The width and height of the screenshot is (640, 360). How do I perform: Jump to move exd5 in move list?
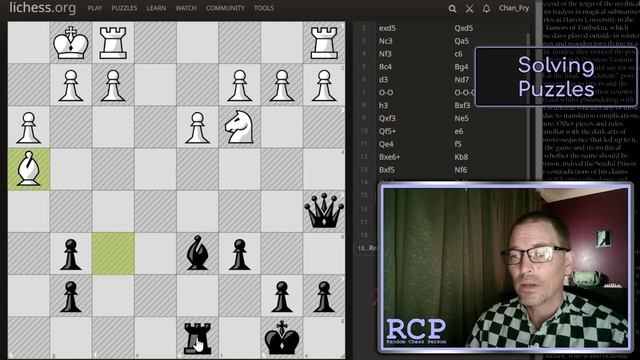(387, 28)
